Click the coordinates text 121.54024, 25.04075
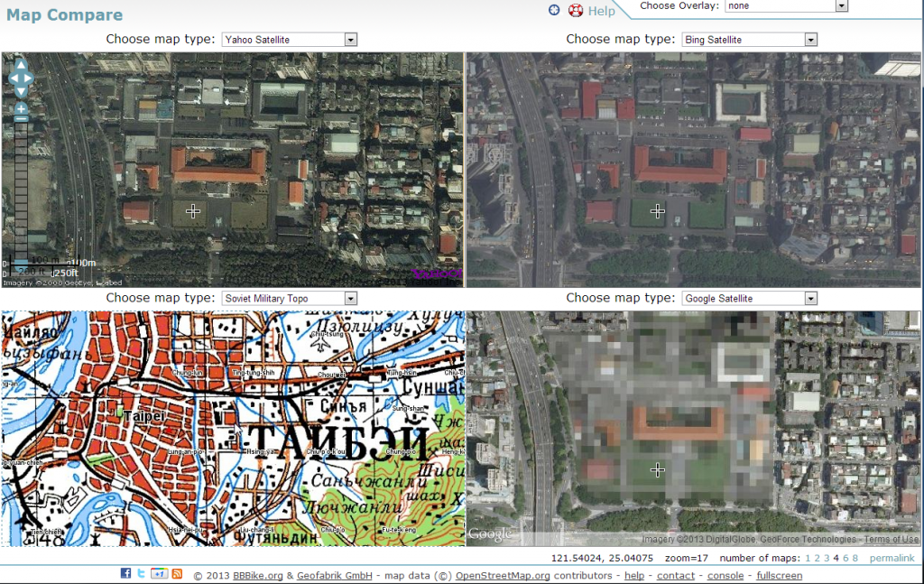Image resolution: width=924 pixels, height=584 pixels. 602,558
